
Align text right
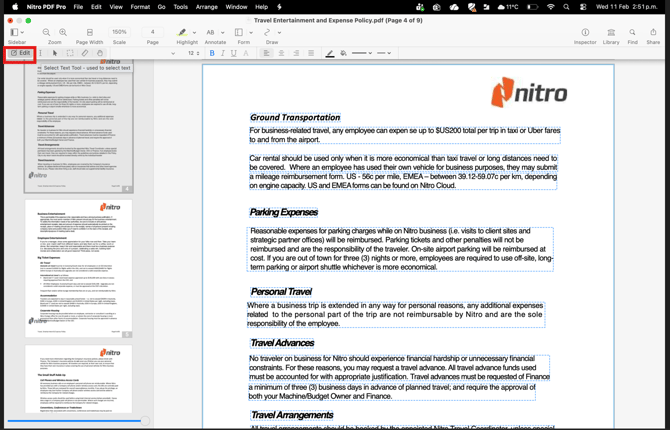click(x=296, y=53)
